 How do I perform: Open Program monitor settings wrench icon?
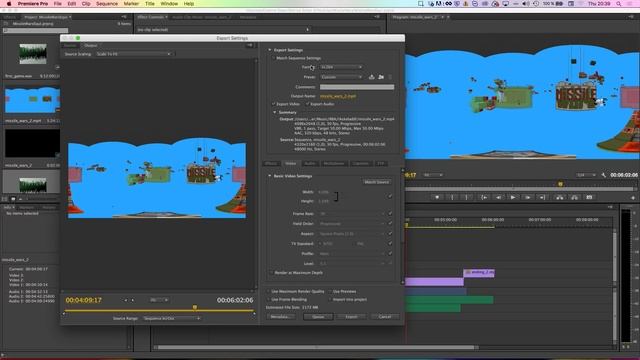(604, 175)
